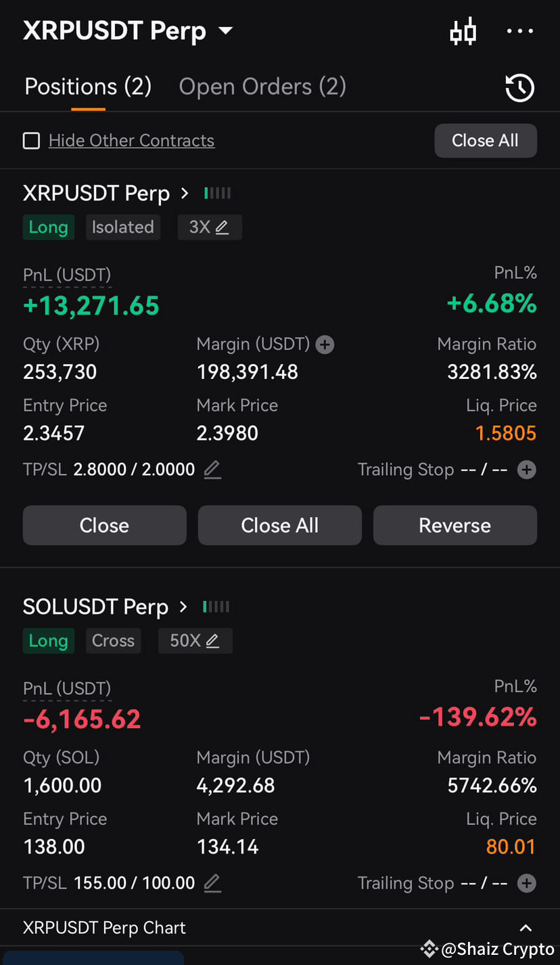Edit the 3X leverage on XRP
Image resolution: width=560 pixels, height=965 pixels.
[x=210, y=227]
